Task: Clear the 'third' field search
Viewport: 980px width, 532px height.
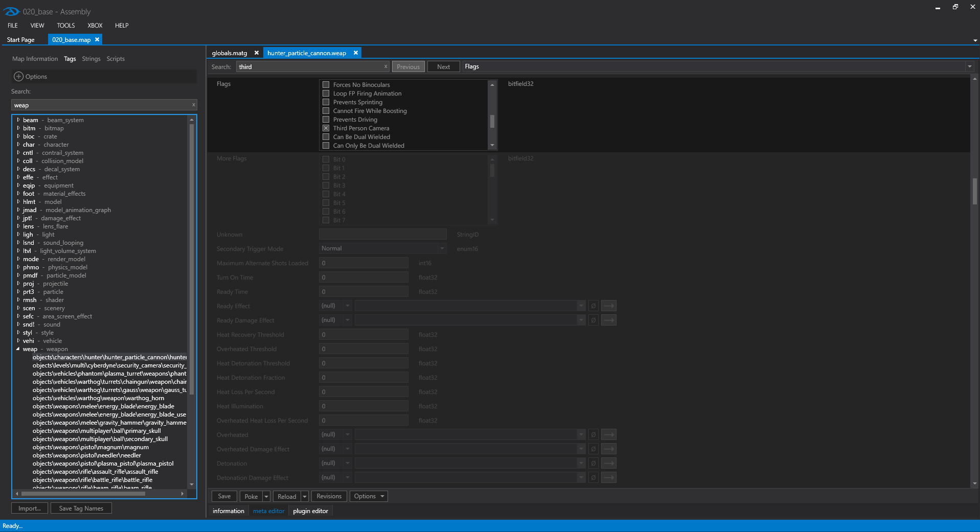Action: tap(386, 66)
